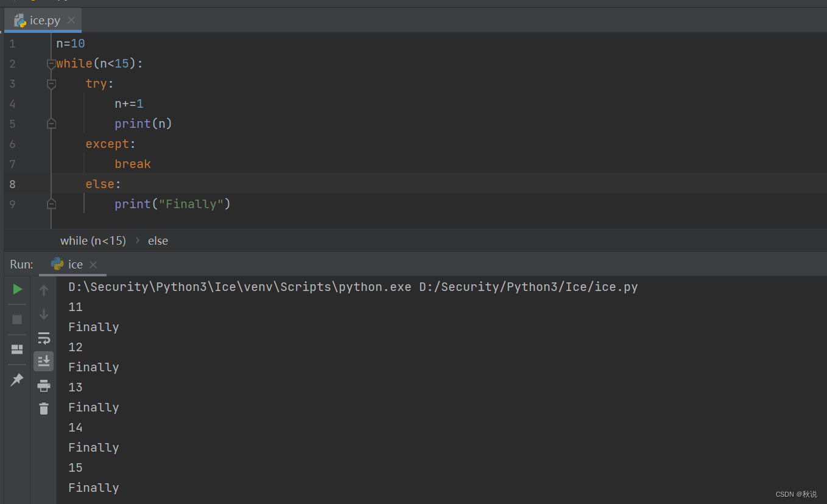The image size is (827, 504).
Task: Click output line '14' in console
Action: 76,427
